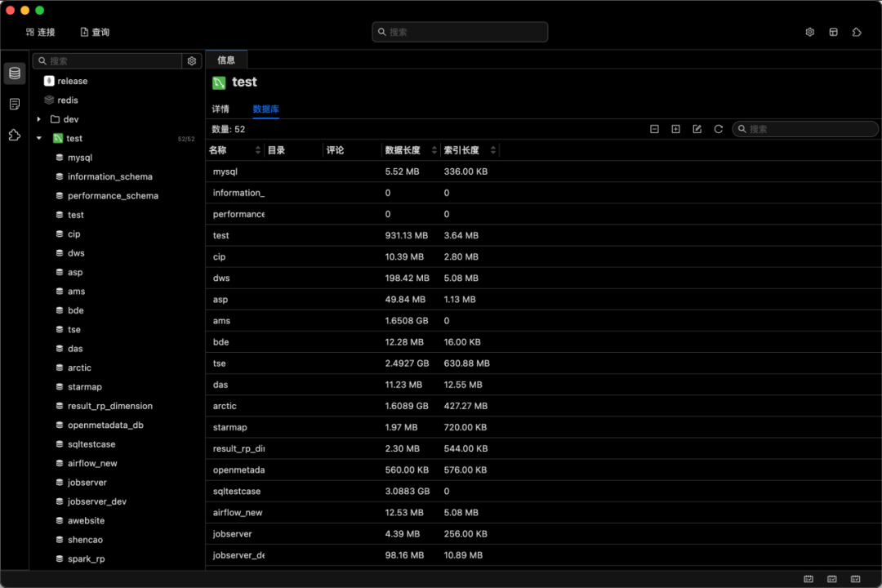This screenshot has width=882, height=588.
Task: Sort the table by 数据长度 column
Action: click(434, 150)
